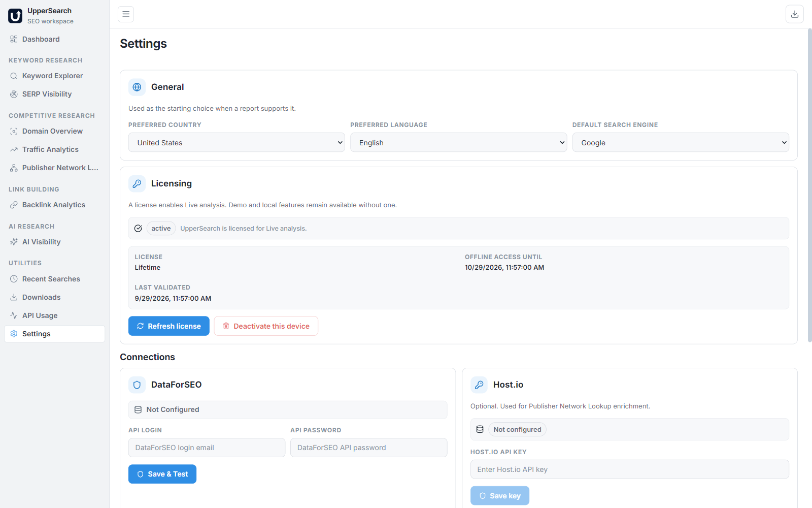Click the key icon beside Host.io
Screen dimensions: 812x508
pos(479,385)
